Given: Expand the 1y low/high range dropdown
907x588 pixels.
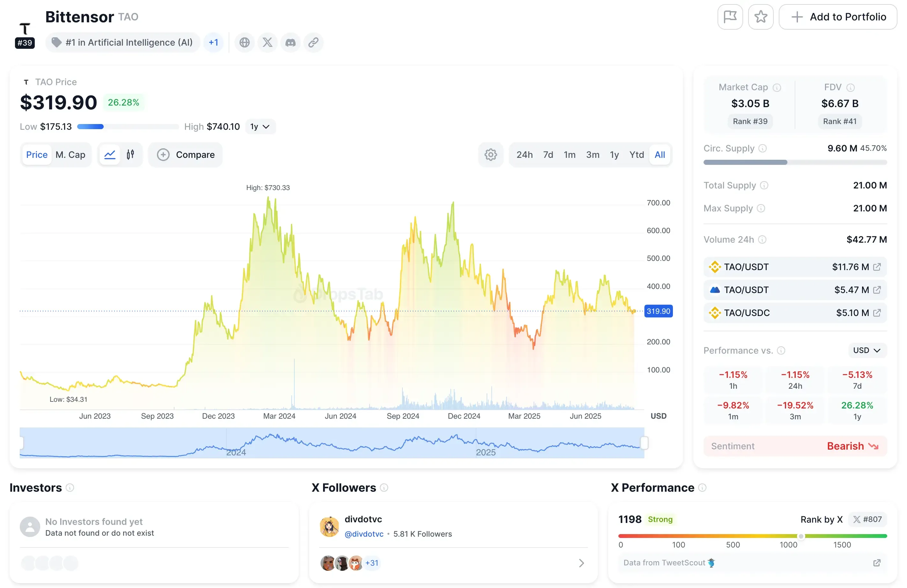Looking at the screenshot, I should coord(260,127).
